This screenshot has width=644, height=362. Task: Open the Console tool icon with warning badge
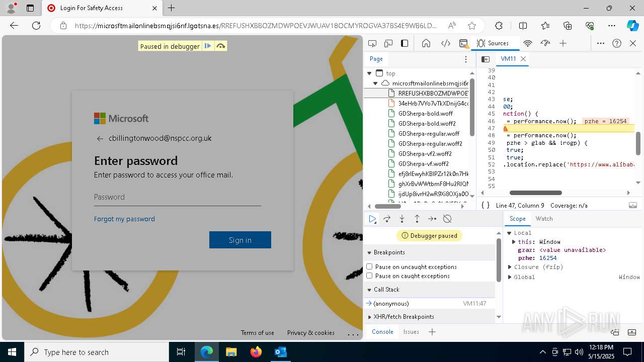464,43
